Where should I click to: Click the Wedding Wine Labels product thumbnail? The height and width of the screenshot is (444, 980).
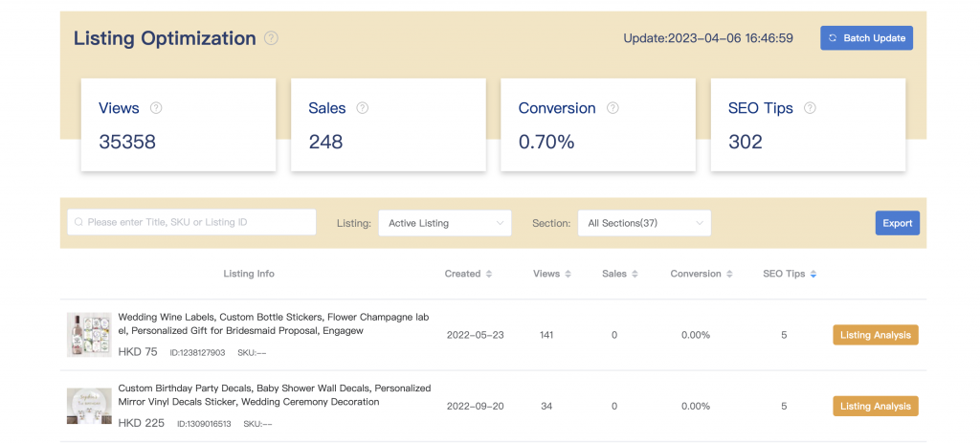89,335
